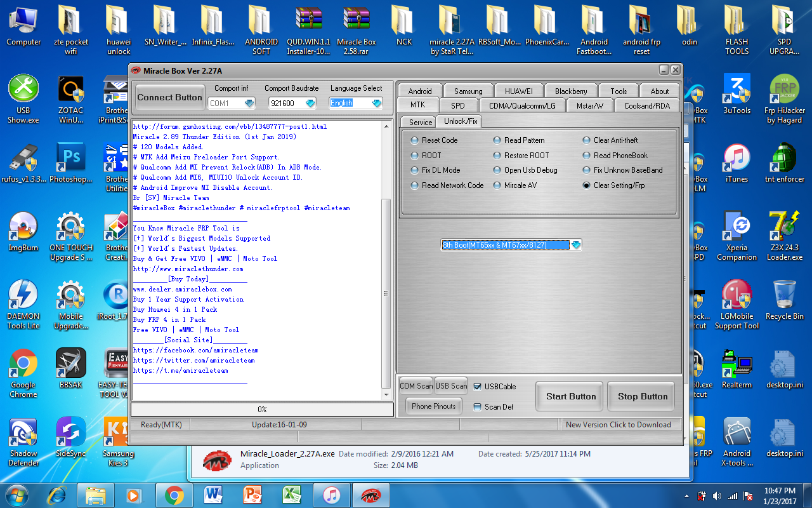The image size is (812, 508).
Task: Open the zte pocket wifi folder
Action: click(x=71, y=30)
